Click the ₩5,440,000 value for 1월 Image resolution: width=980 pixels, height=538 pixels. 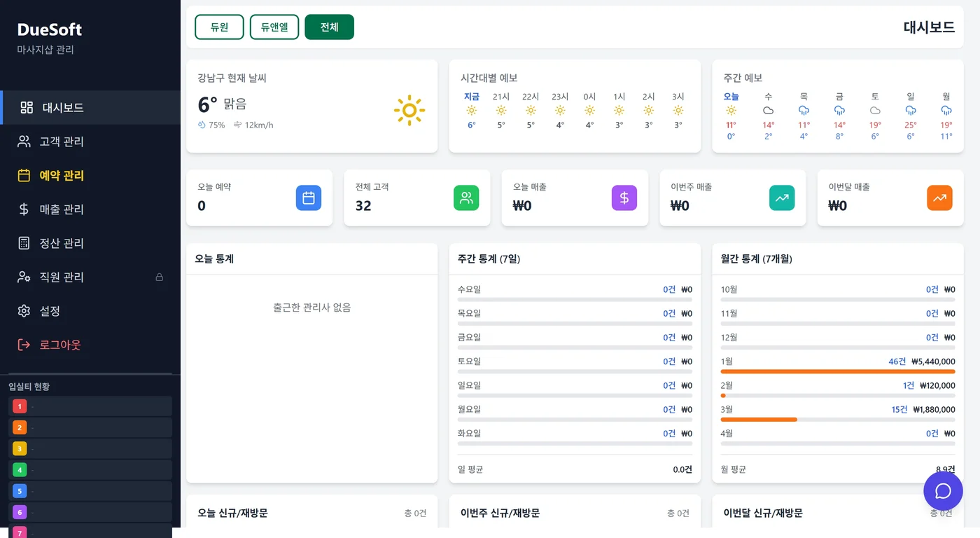click(x=933, y=361)
